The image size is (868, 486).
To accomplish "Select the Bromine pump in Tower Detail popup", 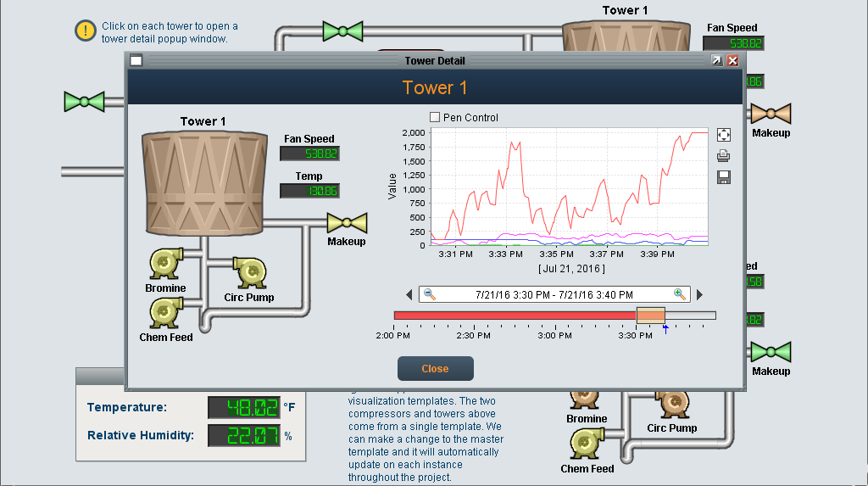I will pyautogui.click(x=165, y=264).
